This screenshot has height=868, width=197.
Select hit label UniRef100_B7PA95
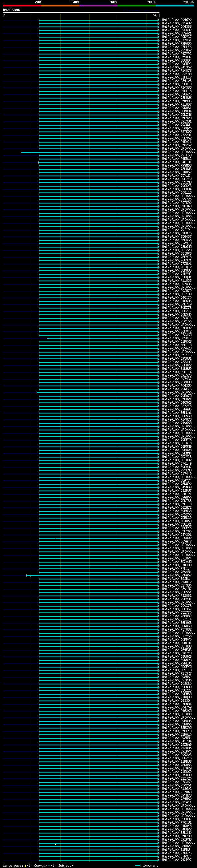click(177, 410)
